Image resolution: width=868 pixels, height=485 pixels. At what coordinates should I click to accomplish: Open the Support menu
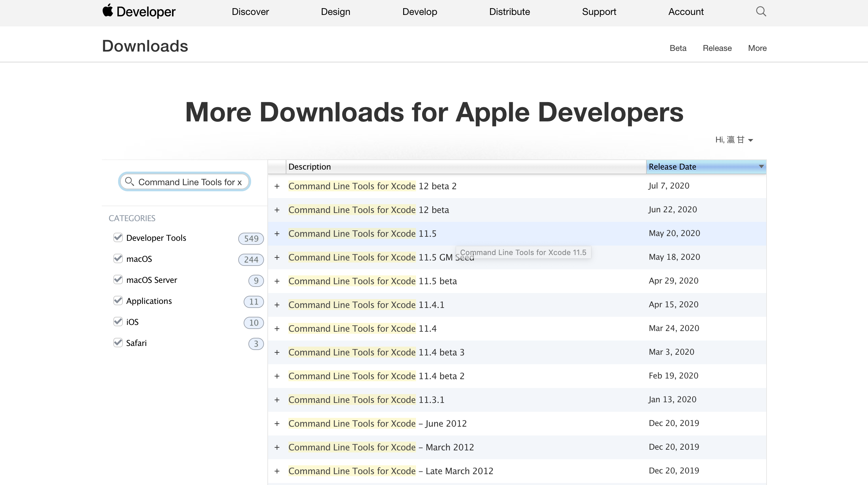tap(599, 11)
